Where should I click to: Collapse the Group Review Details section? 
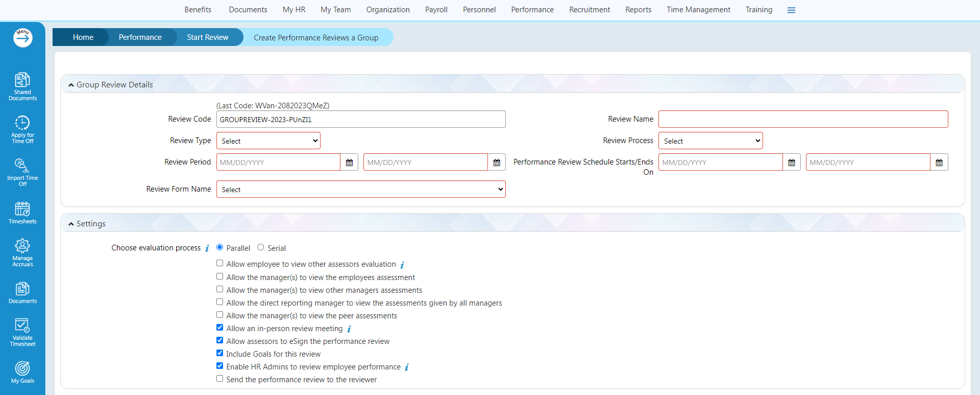click(71, 85)
